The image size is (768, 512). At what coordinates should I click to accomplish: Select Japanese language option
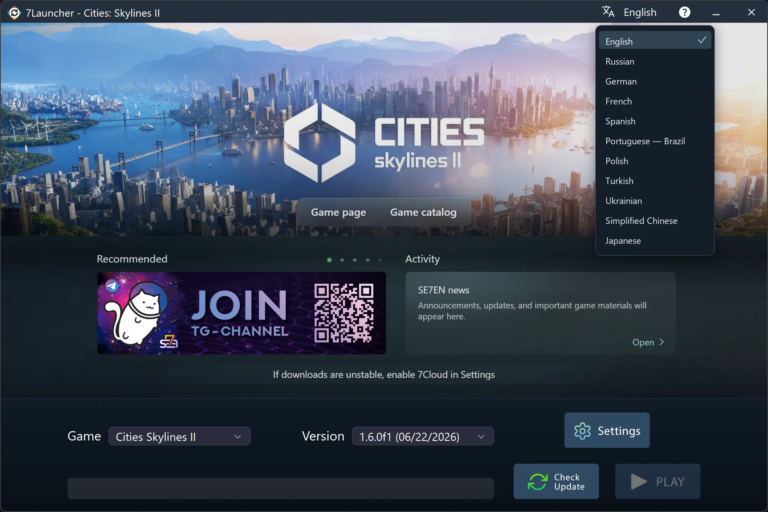pyautogui.click(x=655, y=241)
